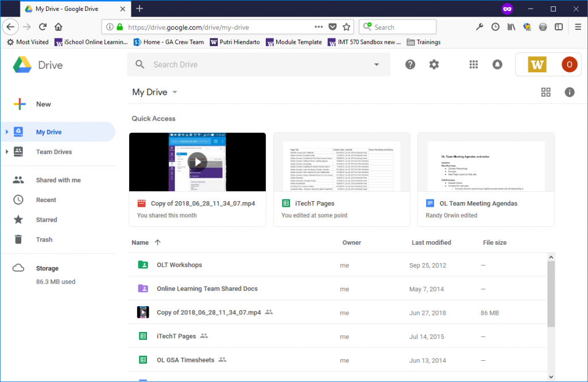Open search options dropdown arrow
This screenshot has width=588, height=382.
coord(377,64)
